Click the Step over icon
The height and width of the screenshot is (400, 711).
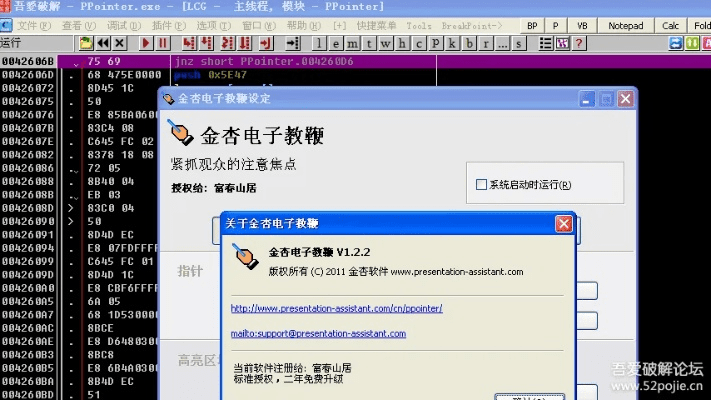coord(207,43)
